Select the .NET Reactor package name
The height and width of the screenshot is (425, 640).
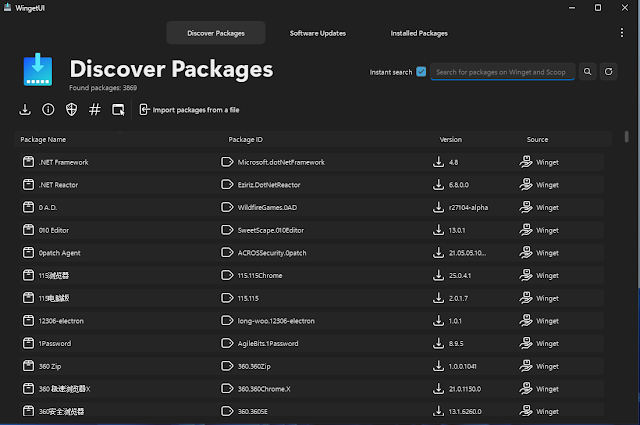pos(58,185)
